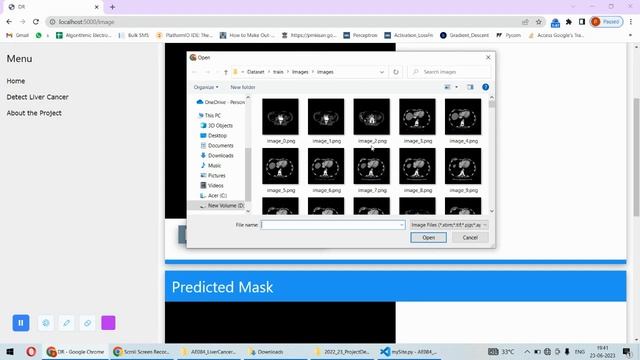Click the round target icon in recorder toolbar

(46, 323)
